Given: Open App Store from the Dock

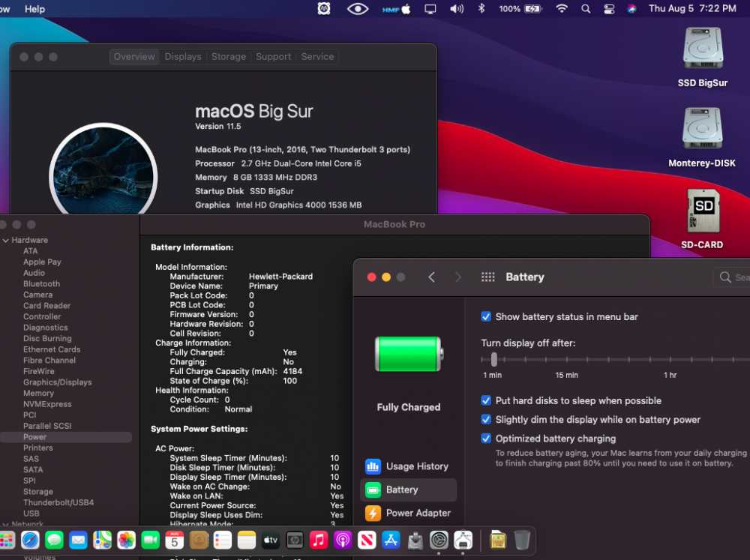Looking at the screenshot, I should point(391,541).
